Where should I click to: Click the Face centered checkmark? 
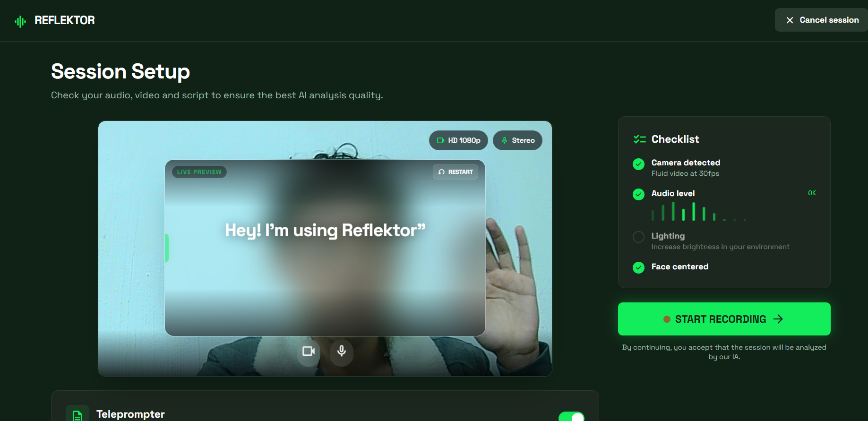tap(638, 267)
